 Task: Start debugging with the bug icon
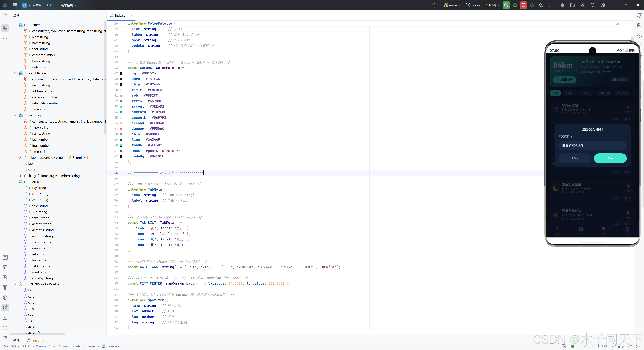click(x=515, y=5)
